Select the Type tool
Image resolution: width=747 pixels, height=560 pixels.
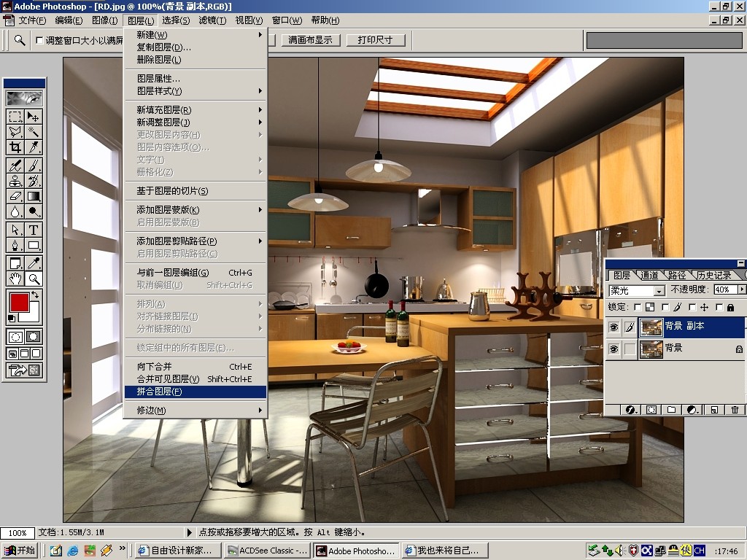point(34,230)
